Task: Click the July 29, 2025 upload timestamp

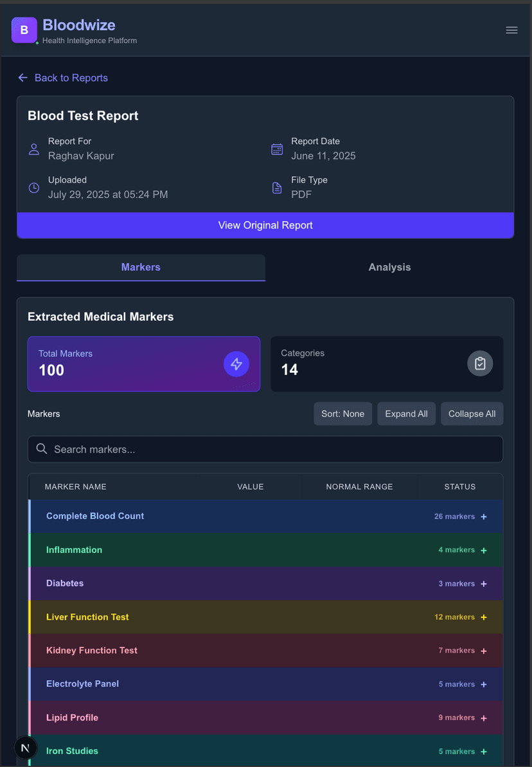Action: click(108, 195)
